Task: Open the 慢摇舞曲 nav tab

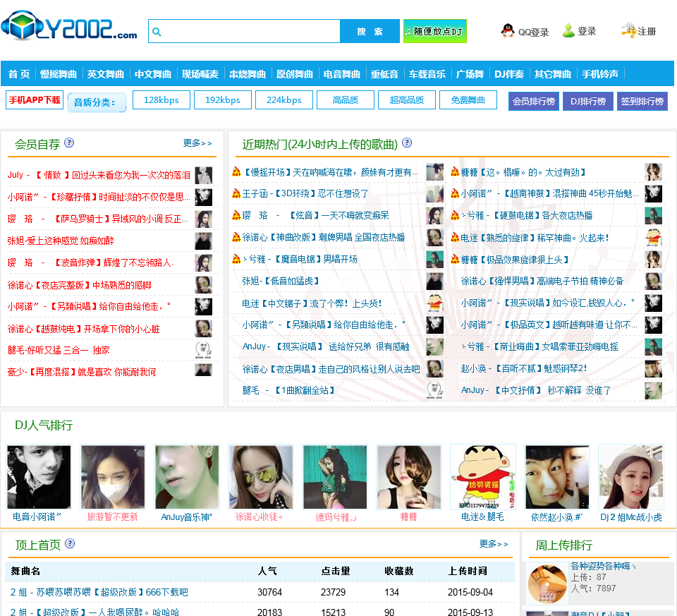Action: tap(59, 74)
